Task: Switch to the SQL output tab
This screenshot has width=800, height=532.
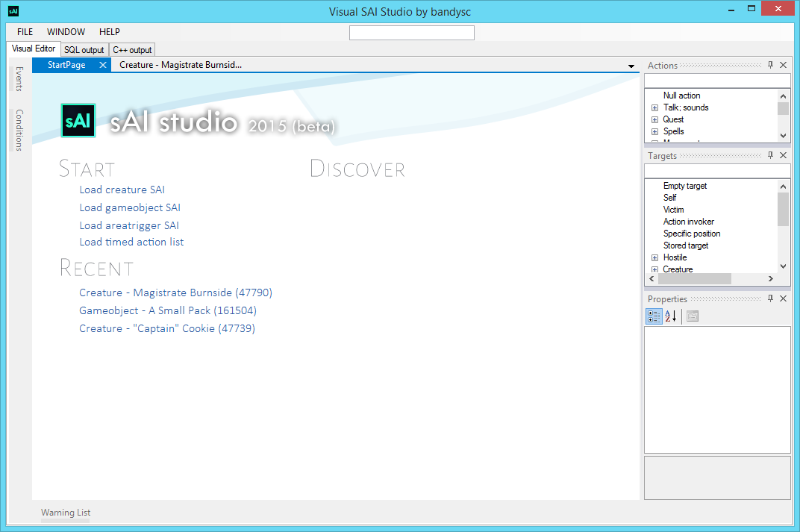Action: [x=84, y=50]
